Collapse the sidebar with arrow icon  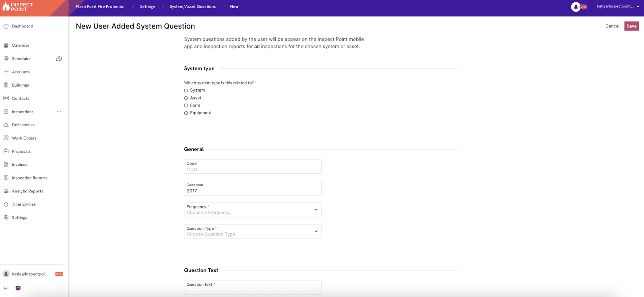point(6,288)
